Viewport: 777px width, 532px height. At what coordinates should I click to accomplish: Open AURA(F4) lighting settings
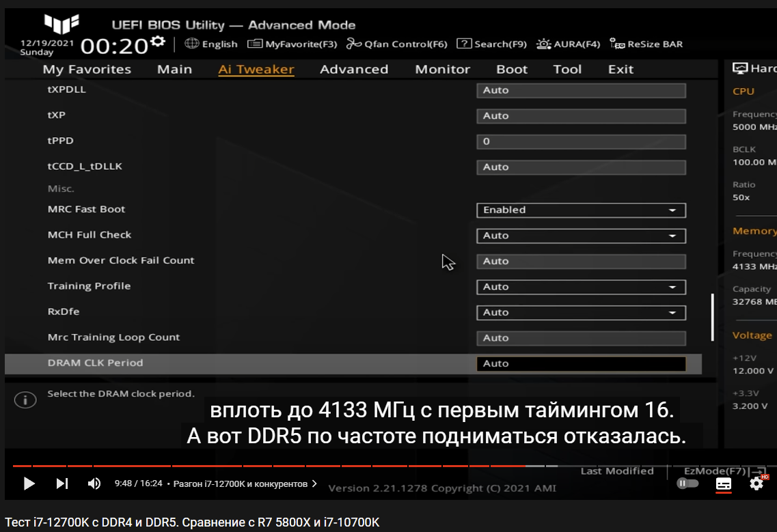click(x=568, y=44)
